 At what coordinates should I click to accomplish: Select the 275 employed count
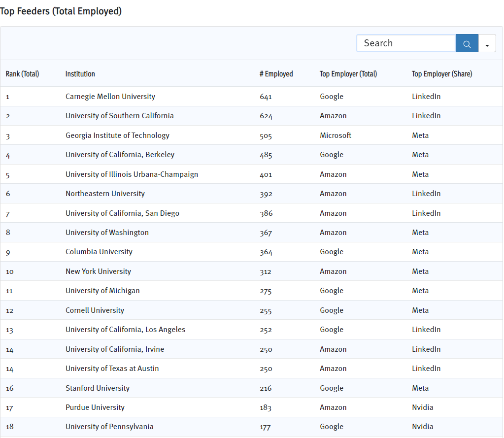tap(266, 291)
